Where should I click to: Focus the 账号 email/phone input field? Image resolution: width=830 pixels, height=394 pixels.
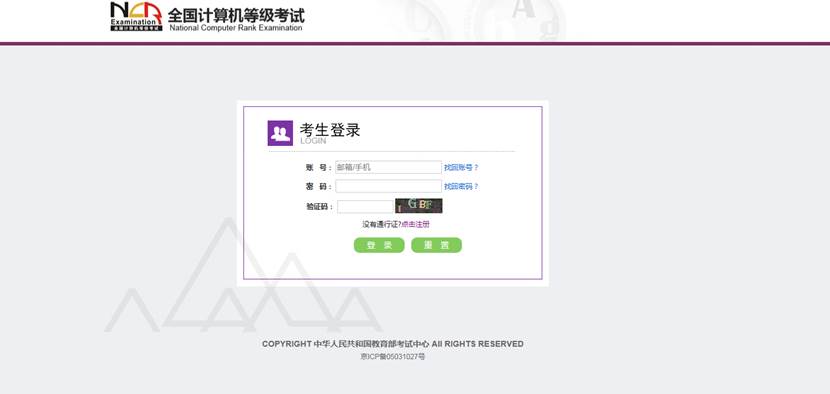[x=389, y=167]
